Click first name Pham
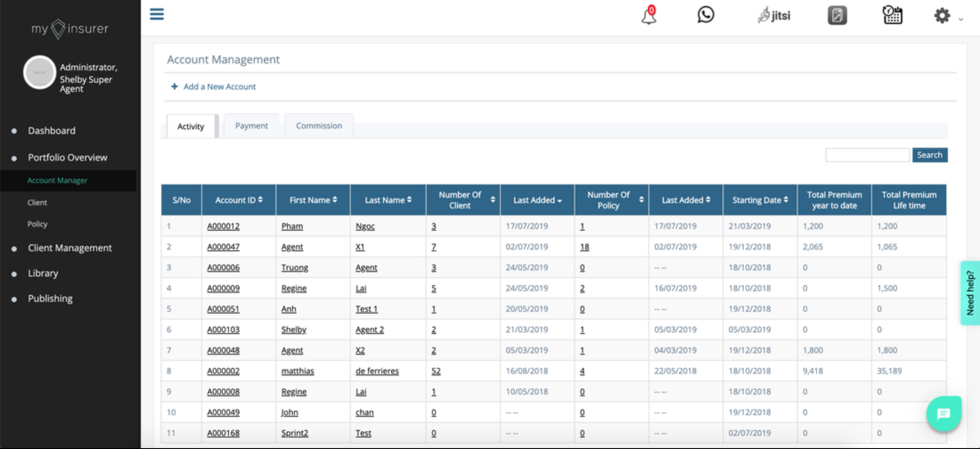This screenshot has width=980, height=449. tap(292, 226)
